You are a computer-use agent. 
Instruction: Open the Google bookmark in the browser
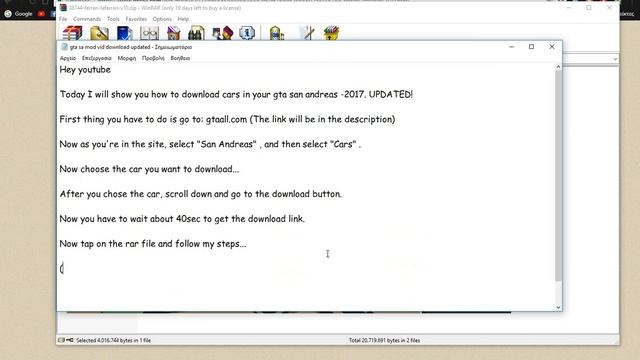(x=18, y=13)
